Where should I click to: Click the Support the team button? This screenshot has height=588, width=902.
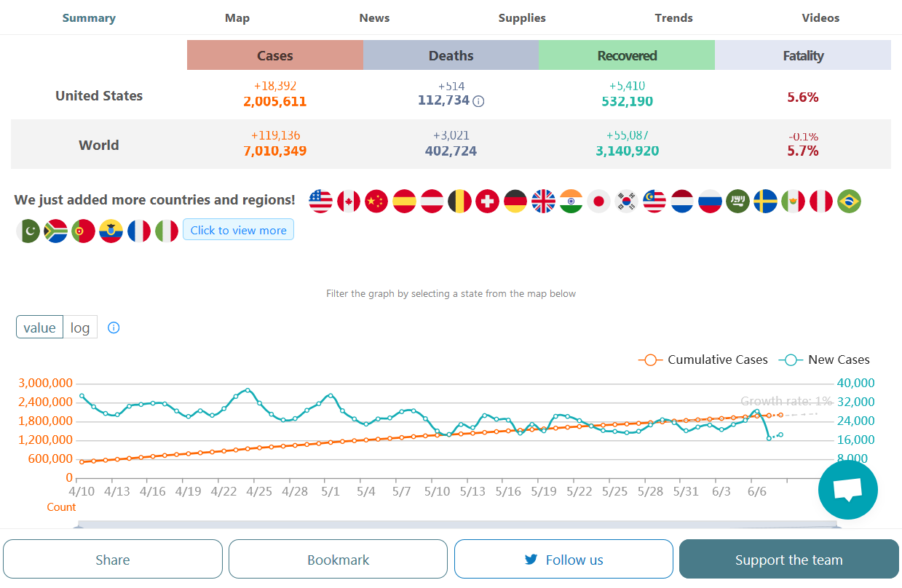788,560
